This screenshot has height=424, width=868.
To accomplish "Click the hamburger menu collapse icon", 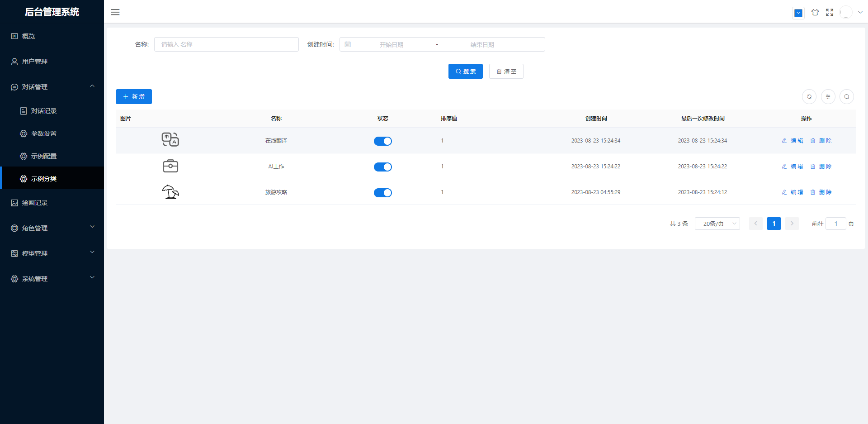I will pos(115,12).
